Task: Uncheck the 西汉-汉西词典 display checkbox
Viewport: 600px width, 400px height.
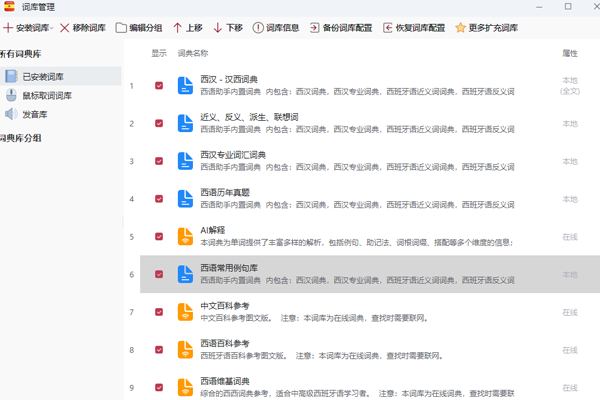Action: [x=159, y=86]
